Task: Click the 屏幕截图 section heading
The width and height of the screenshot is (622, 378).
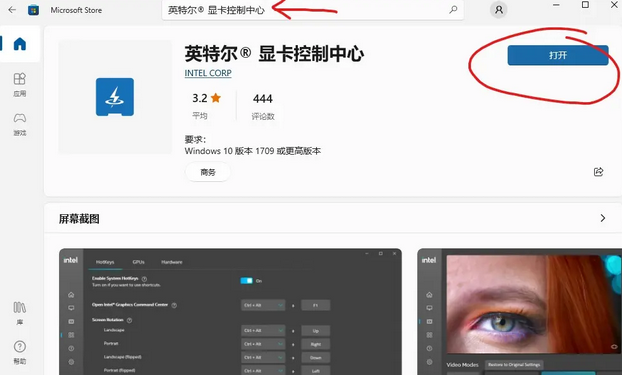Action: click(79, 219)
